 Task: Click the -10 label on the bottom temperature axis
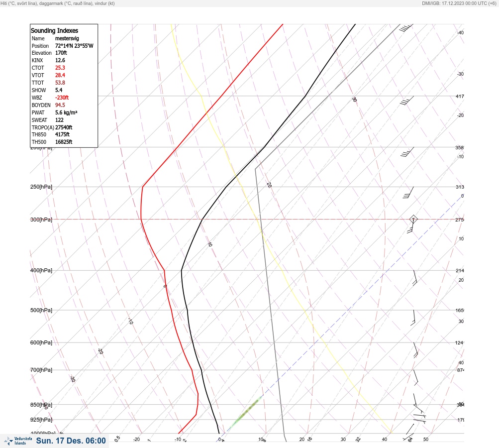coord(178,440)
